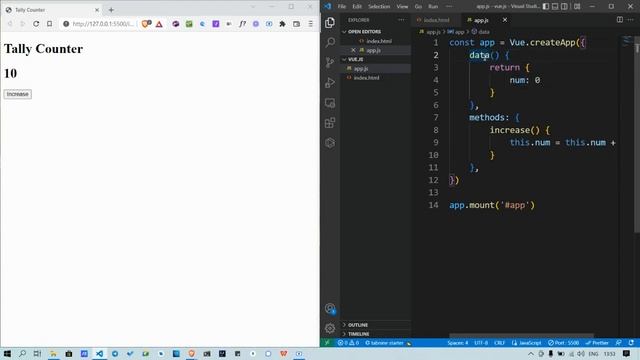Image resolution: width=640 pixels, height=360 pixels.
Task: Open the Windows action center notifications
Action: click(627, 353)
